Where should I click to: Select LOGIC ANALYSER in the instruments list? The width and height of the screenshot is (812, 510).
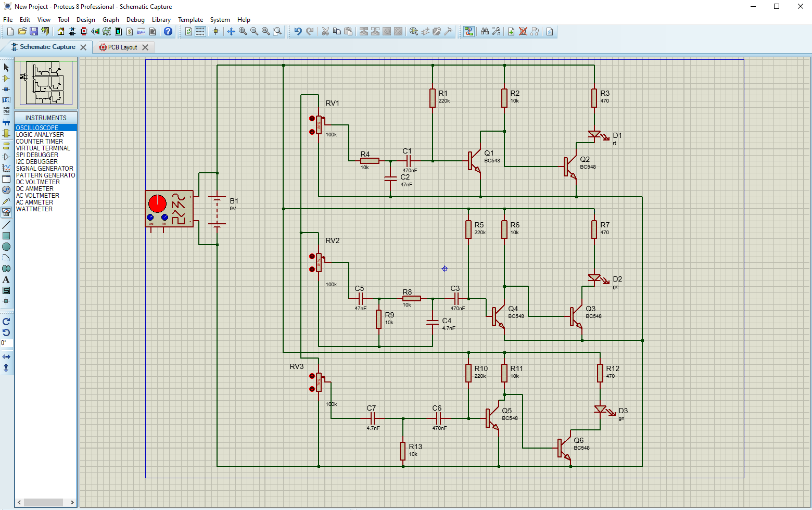[46, 134]
